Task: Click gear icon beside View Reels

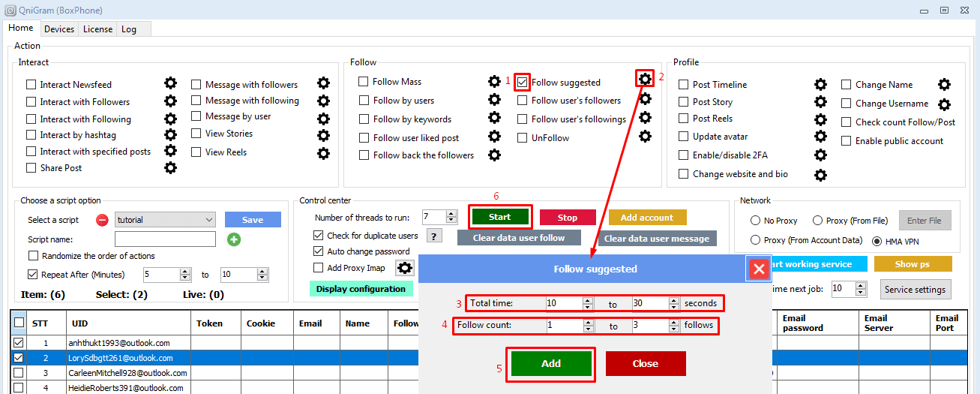Action: tap(323, 152)
